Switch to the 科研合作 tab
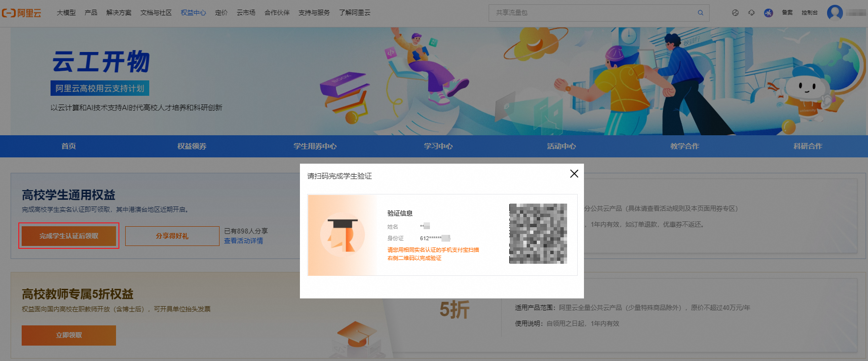868x361 pixels. point(808,146)
